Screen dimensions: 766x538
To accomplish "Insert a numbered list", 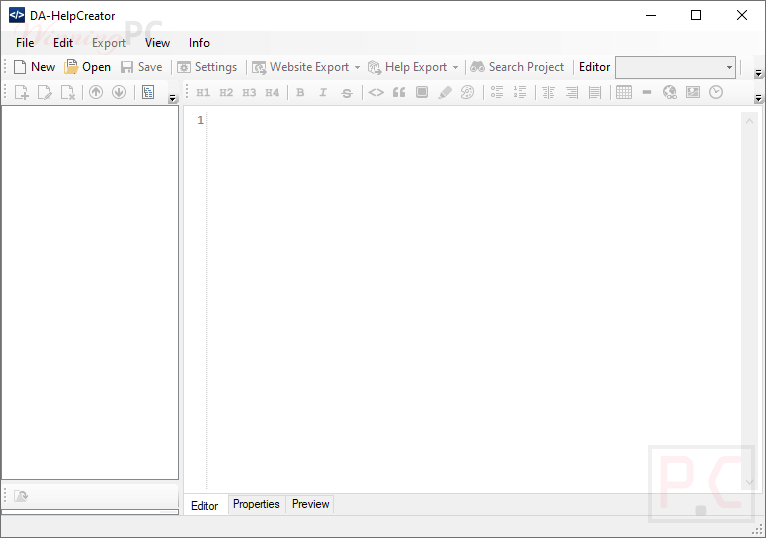I will pyautogui.click(x=520, y=92).
